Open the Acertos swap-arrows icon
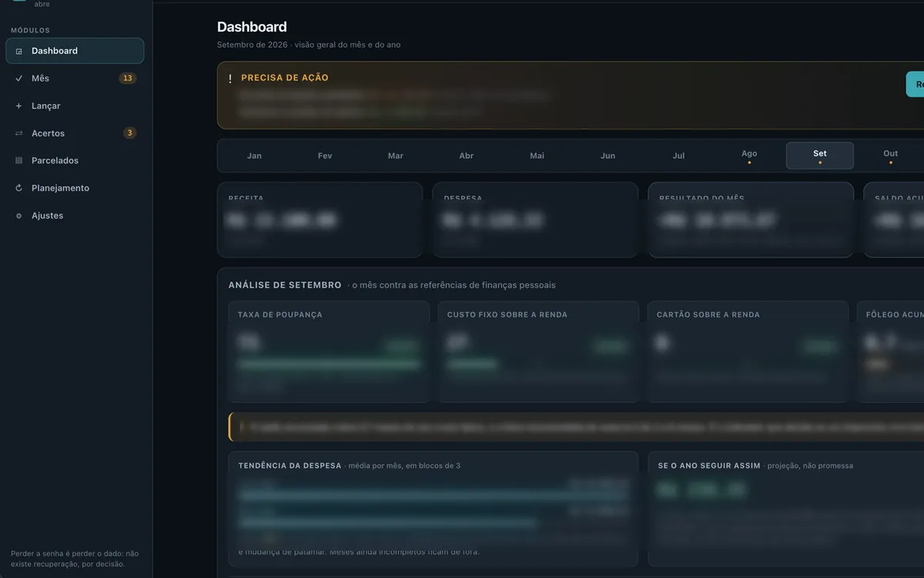Image resolution: width=924 pixels, height=578 pixels. coord(19,133)
